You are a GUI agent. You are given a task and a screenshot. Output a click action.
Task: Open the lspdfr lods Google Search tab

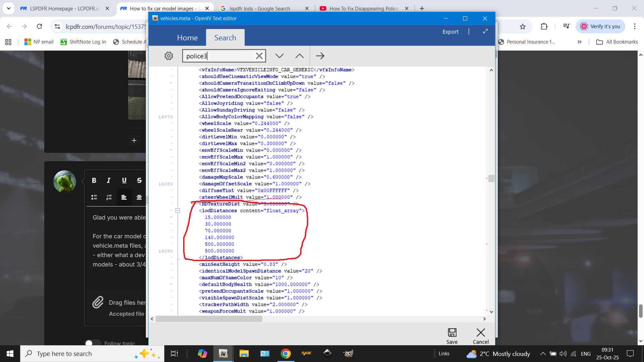point(259,8)
